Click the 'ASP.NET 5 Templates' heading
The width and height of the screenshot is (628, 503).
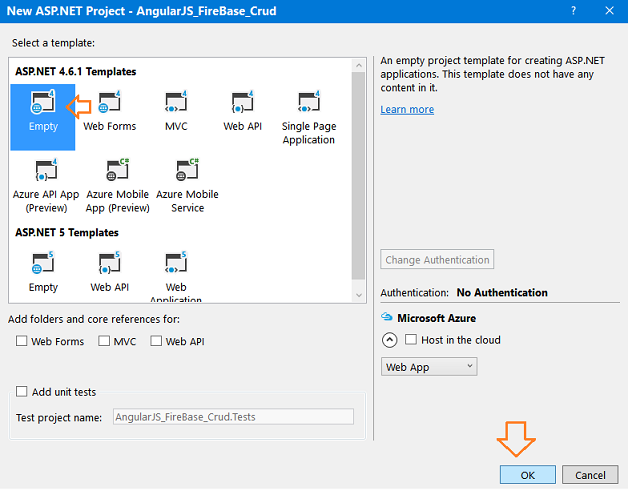[x=67, y=233]
